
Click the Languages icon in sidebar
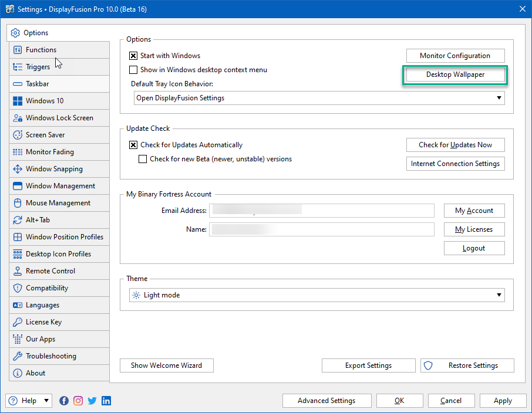point(17,305)
